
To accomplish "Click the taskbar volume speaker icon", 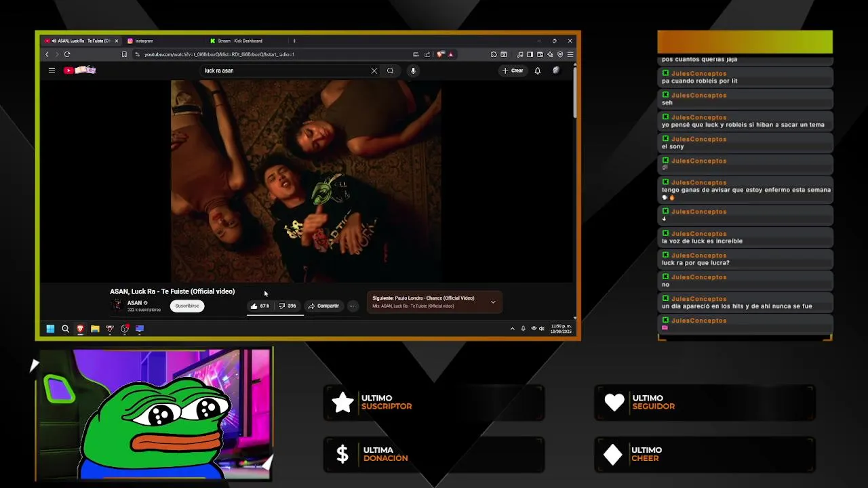I will [x=542, y=329].
